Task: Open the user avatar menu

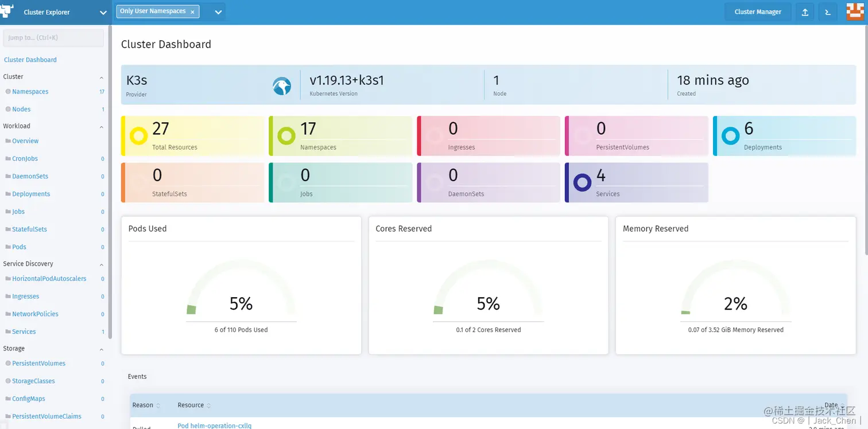Action: 855,11
